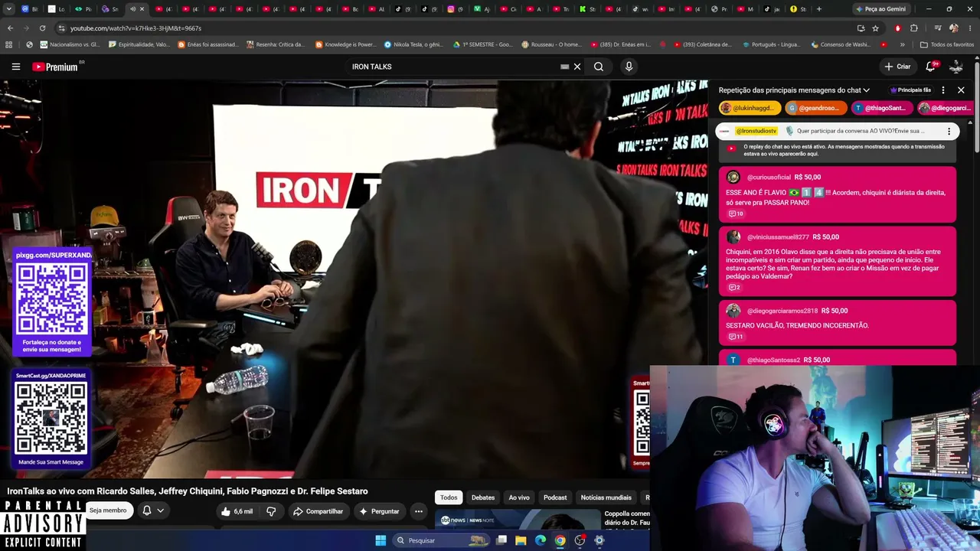Focus the IRON TALKS search field
The height and width of the screenshot is (551, 980).
(455, 67)
